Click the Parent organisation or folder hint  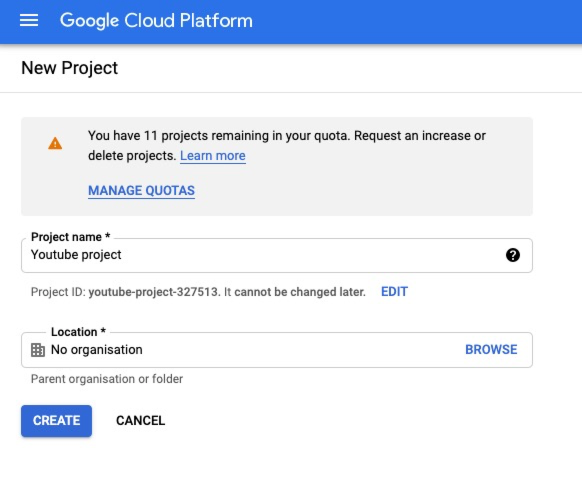[107, 379]
